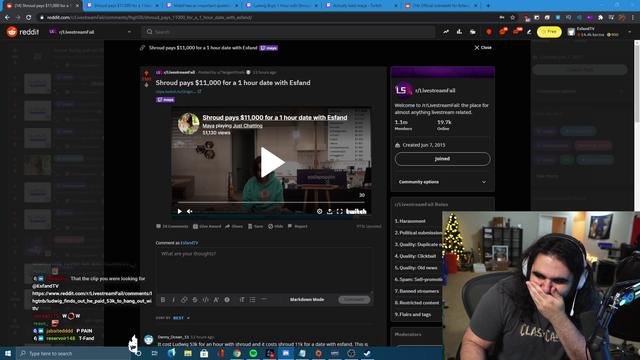Switch to 'Actually bald maya - Twitch' tab
The height and width of the screenshot is (360, 640).
[362, 6]
